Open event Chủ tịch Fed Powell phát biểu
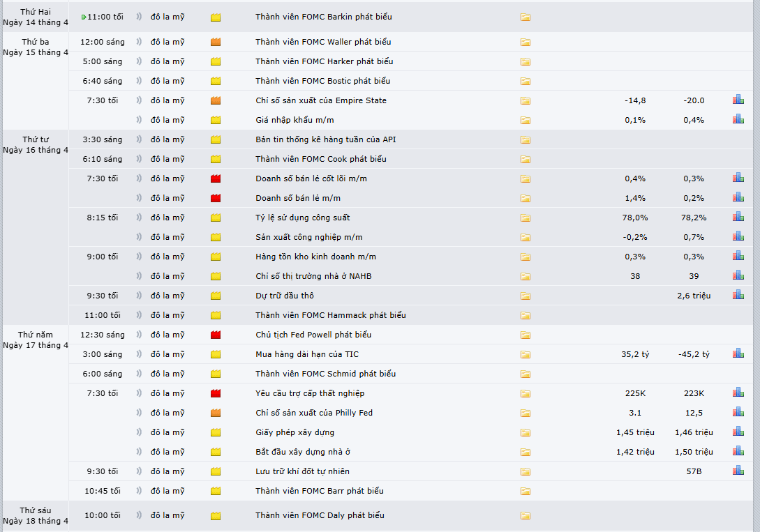 [313, 335]
